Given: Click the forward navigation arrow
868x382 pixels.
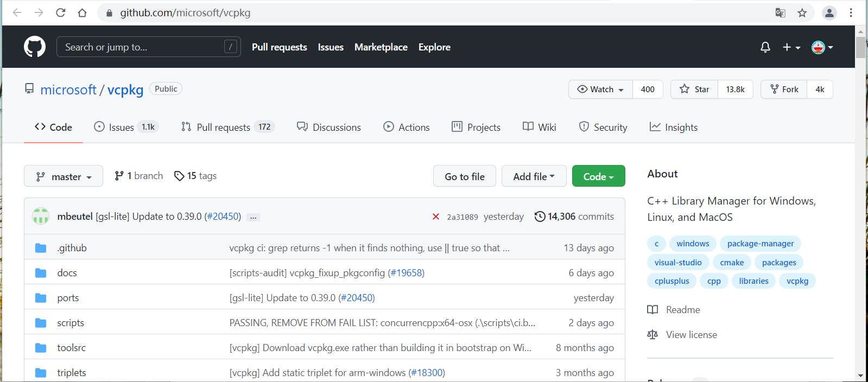Looking at the screenshot, I should tap(39, 12).
